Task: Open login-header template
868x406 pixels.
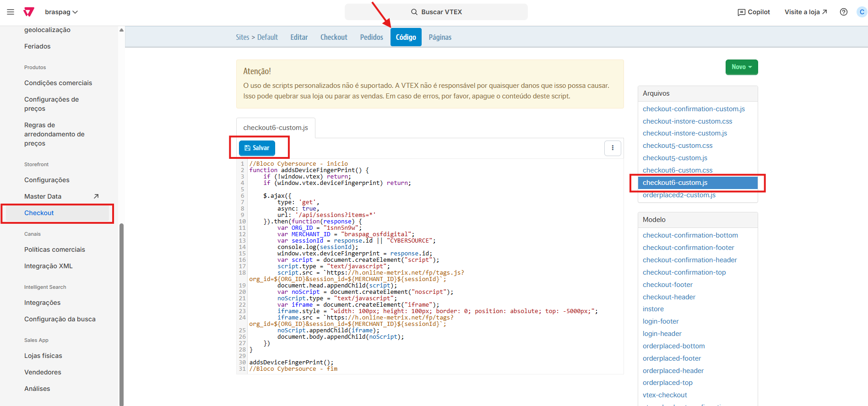Action: [x=662, y=334]
